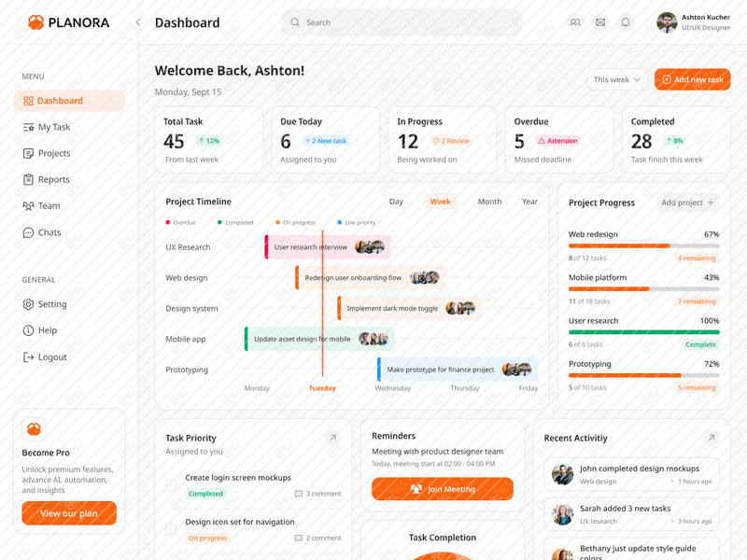This screenshot has height=560, width=747.
Task: Collapse the sidebar with the chevron button
Action: [138, 22]
